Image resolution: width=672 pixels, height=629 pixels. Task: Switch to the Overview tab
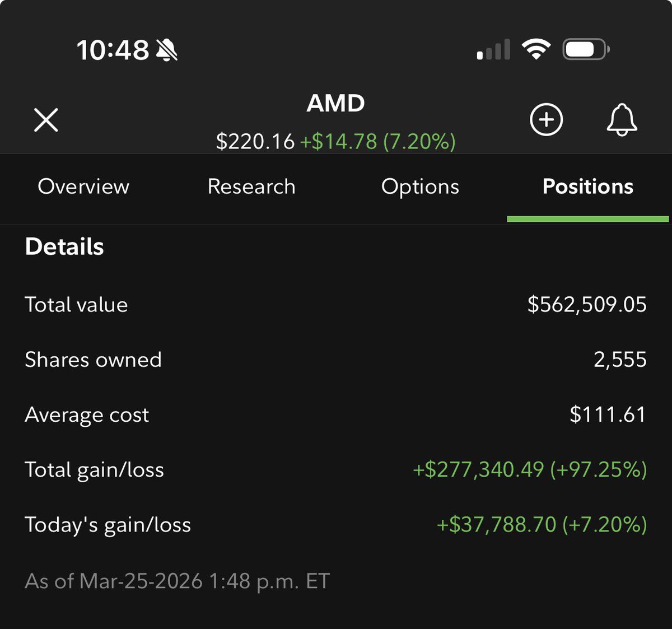pos(83,187)
